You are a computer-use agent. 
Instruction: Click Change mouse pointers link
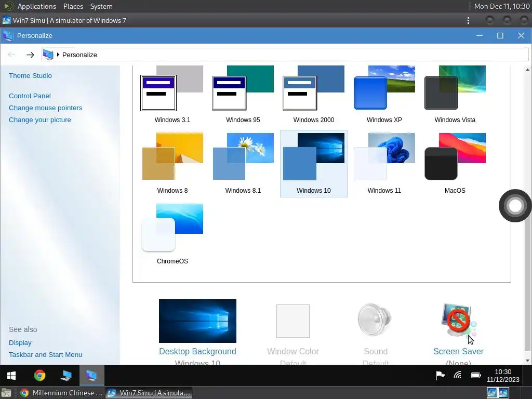point(46,108)
